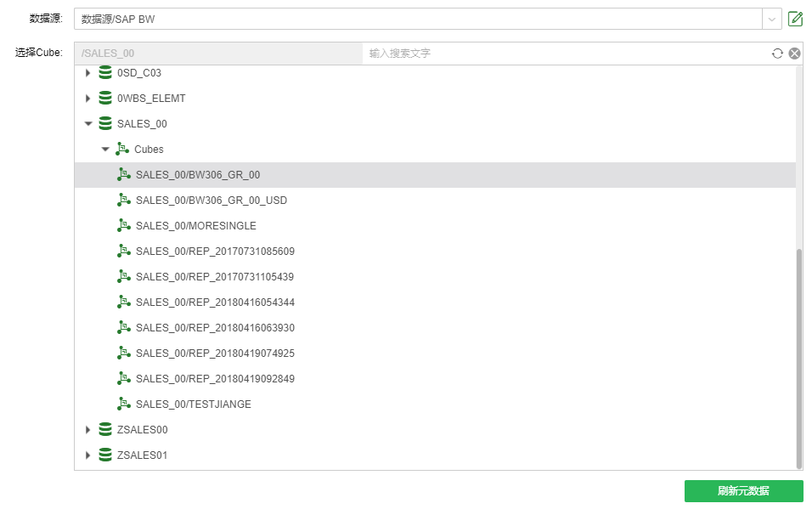The height and width of the screenshot is (509, 812).
Task: Click cube icon of SALES_00/MORESINGLE
Action: click(x=124, y=225)
